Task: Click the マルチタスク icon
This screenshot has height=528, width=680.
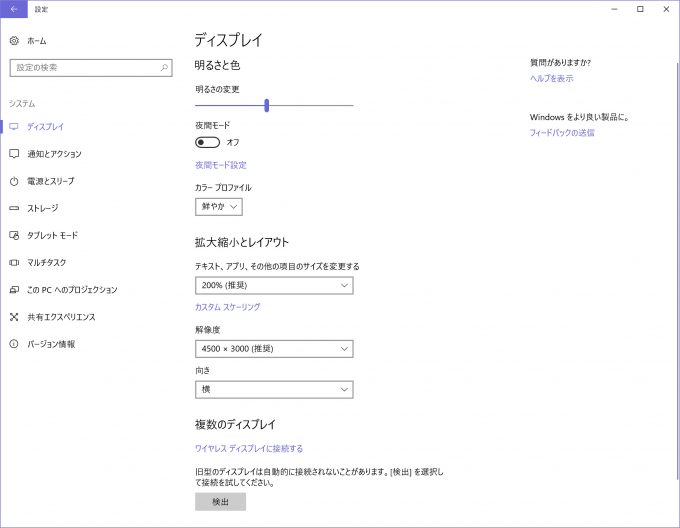Action: 14,263
